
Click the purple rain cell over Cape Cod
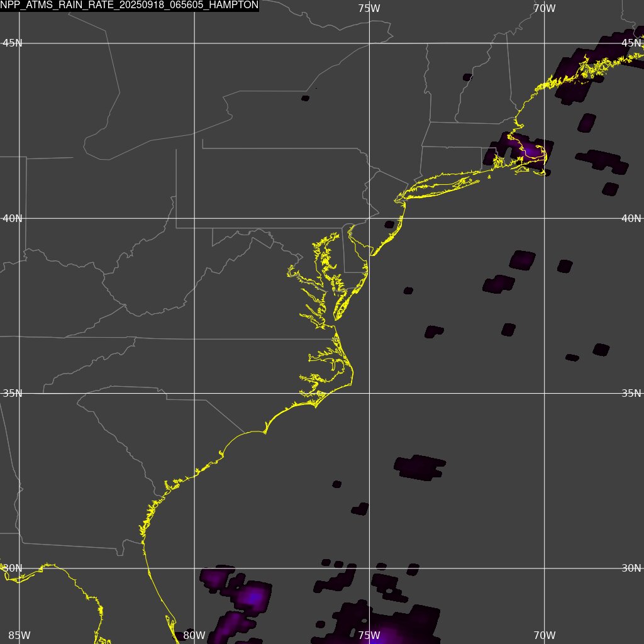pos(530,151)
